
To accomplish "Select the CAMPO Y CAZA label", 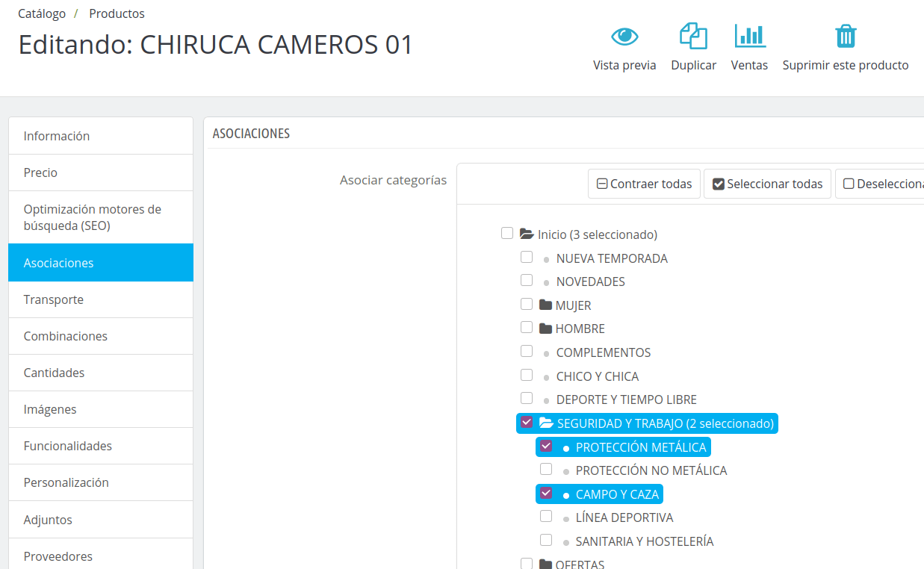I will (618, 494).
